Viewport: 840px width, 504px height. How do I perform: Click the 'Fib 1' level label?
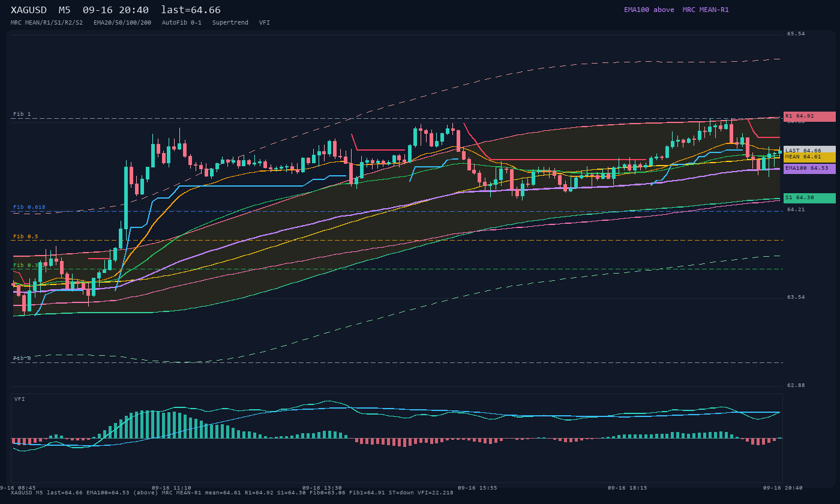pos(22,114)
